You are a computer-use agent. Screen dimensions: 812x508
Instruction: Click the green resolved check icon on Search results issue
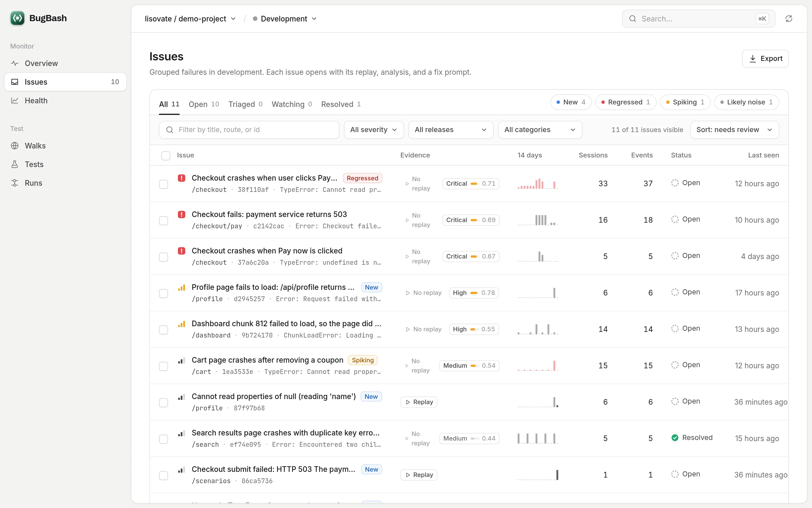pyautogui.click(x=675, y=437)
